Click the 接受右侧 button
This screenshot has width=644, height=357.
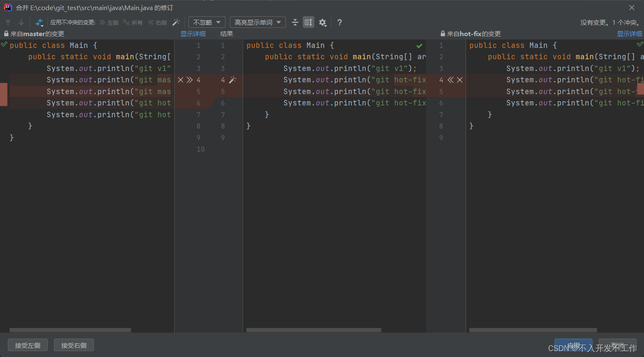[74, 345]
